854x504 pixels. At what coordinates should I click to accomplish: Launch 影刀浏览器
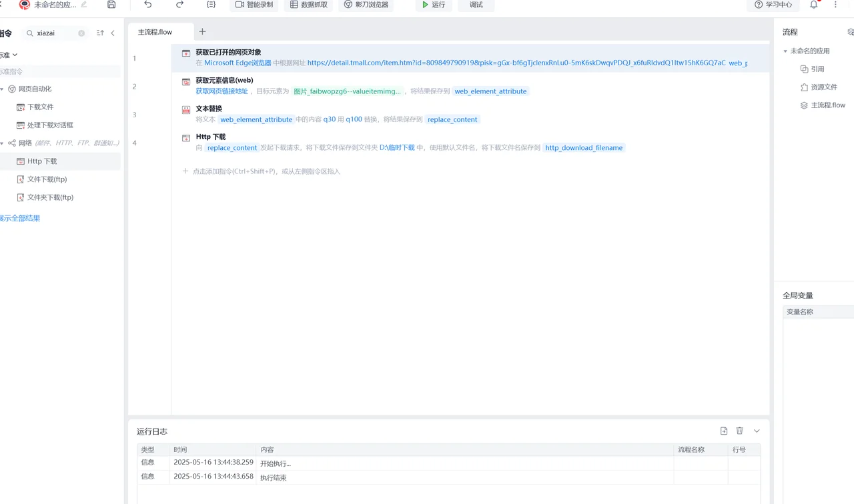(366, 5)
